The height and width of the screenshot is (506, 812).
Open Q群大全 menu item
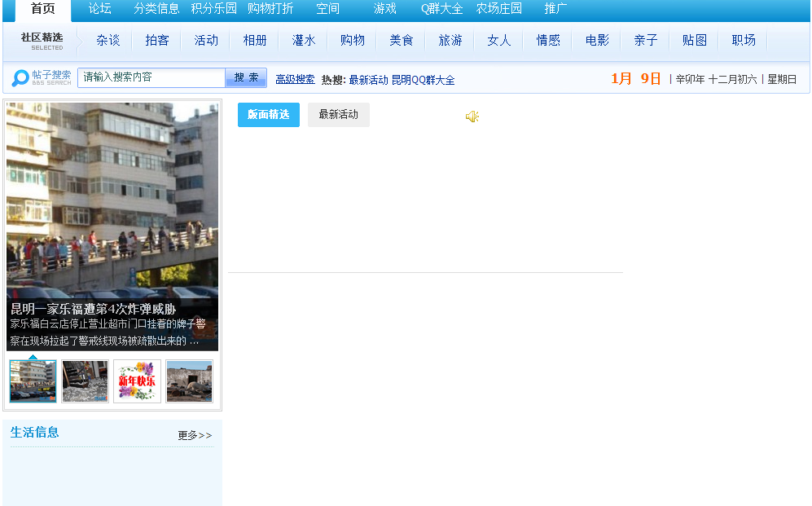click(x=441, y=9)
